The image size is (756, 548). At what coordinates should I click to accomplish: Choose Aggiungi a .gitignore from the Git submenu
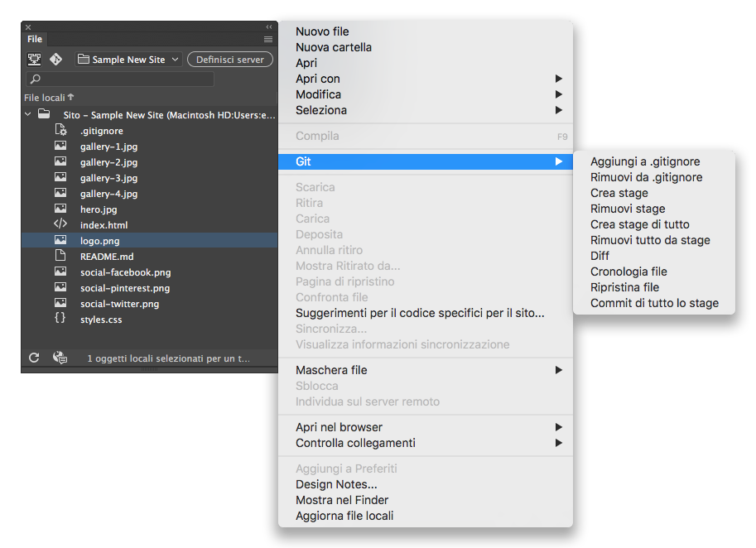point(645,161)
